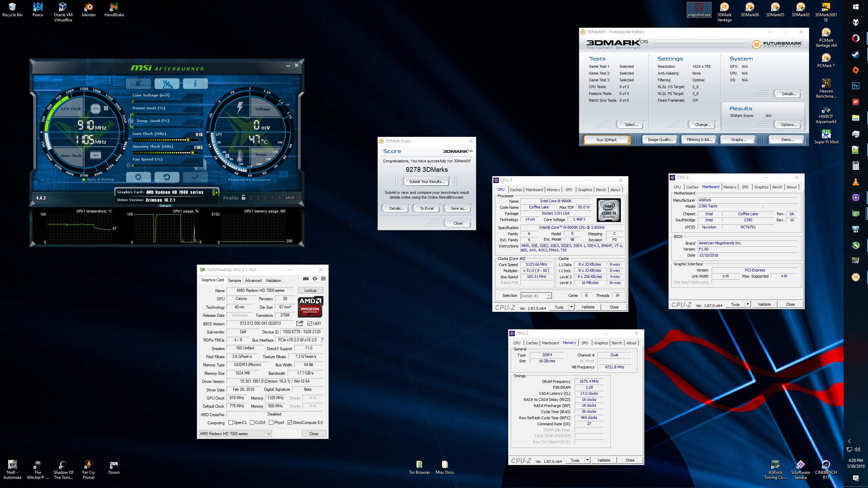This screenshot has width=868, height=488.
Task: Toggle the power/temp limit link icon
Action: [131, 121]
